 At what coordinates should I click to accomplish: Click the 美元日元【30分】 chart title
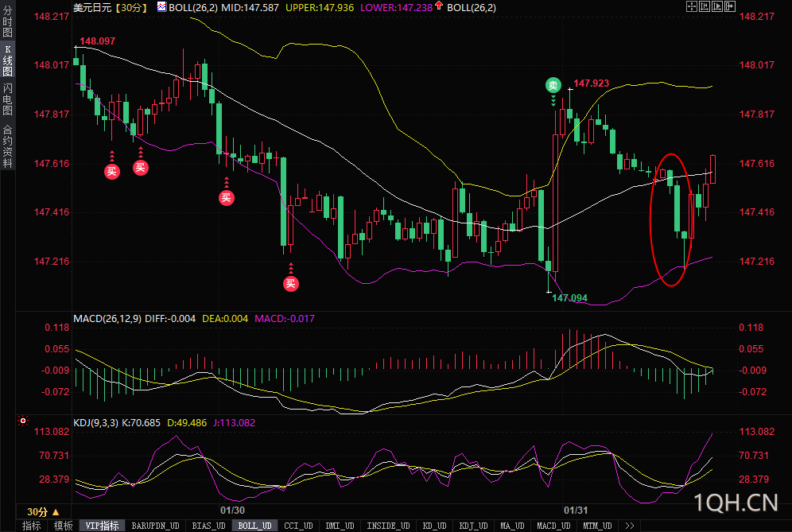[x=110, y=8]
